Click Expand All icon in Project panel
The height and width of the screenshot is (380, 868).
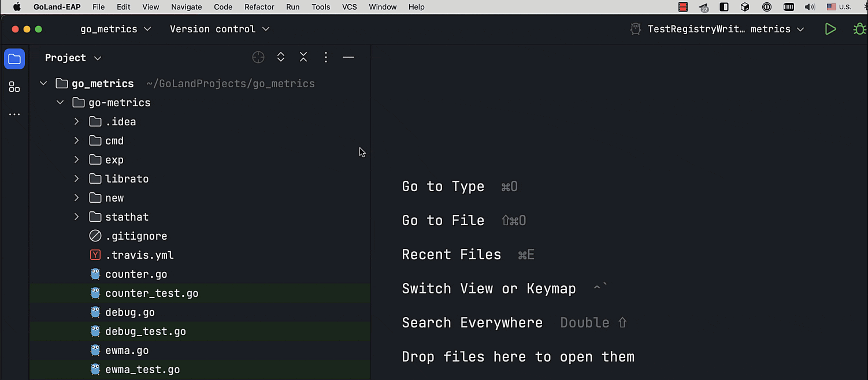click(x=281, y=57)
